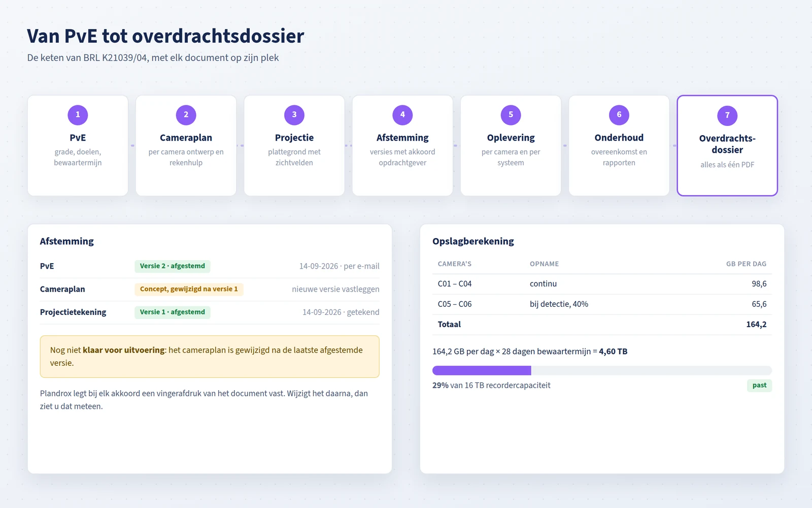Open the Overdrachtsdossier card heading
This screenshot has height=508, width=812.
point(727,144)
